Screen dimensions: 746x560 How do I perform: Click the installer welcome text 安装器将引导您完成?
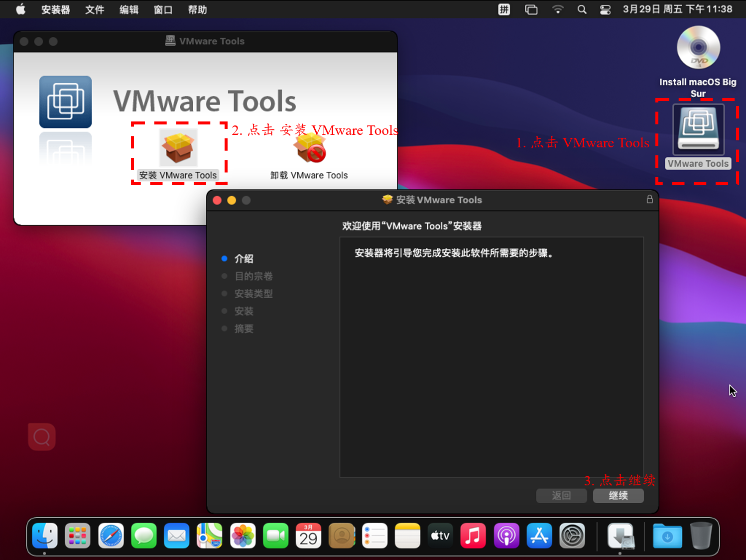coord(454,253)
